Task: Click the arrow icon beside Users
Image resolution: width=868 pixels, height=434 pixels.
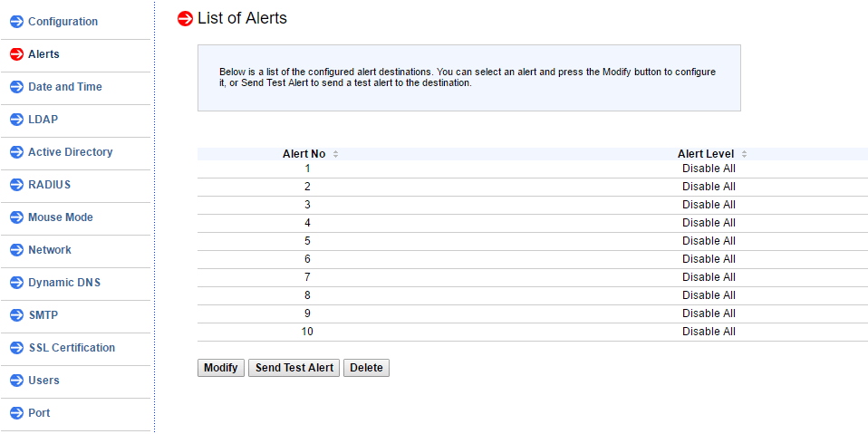Action: (x=16, y=381)
